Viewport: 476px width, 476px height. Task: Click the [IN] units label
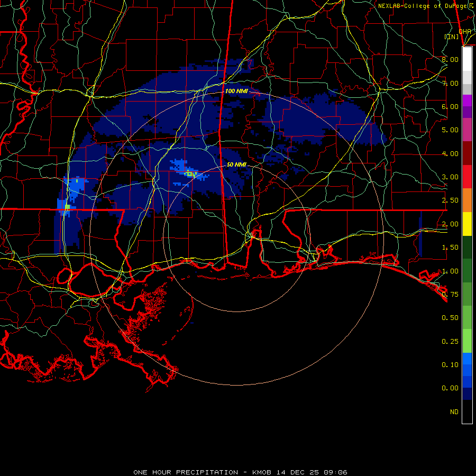tap(452, 36)
